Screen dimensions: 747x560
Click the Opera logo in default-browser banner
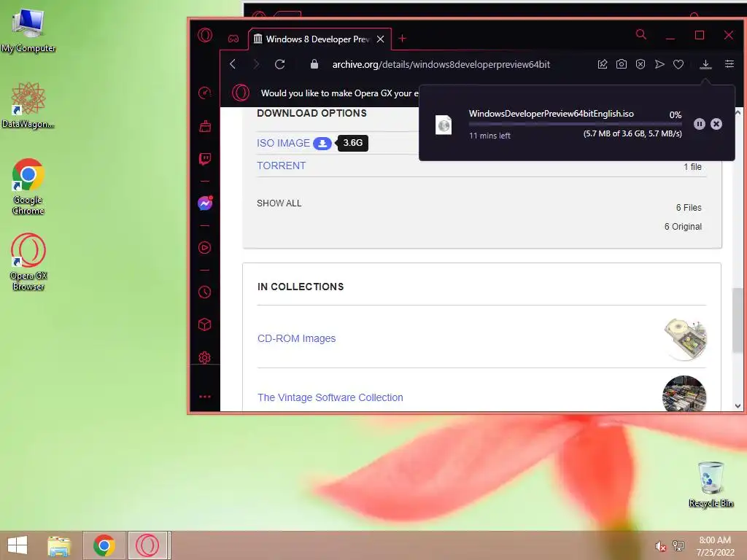[x=241, y=93]
